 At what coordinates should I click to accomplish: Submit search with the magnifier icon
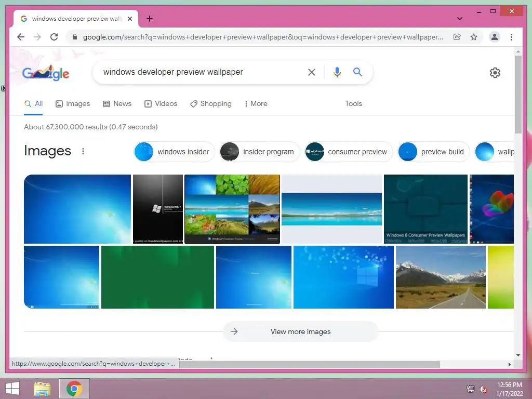click(357, 72)
